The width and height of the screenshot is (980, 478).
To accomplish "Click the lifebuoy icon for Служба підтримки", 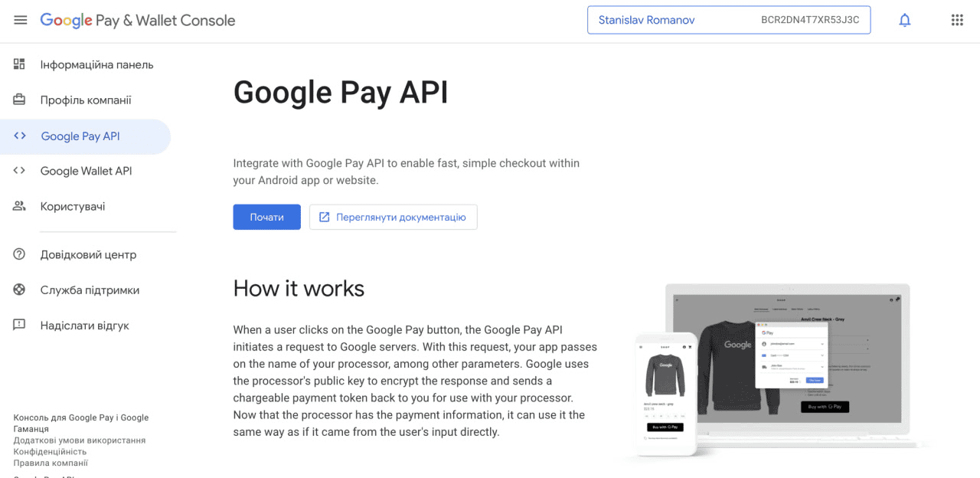I will (20, 290).
